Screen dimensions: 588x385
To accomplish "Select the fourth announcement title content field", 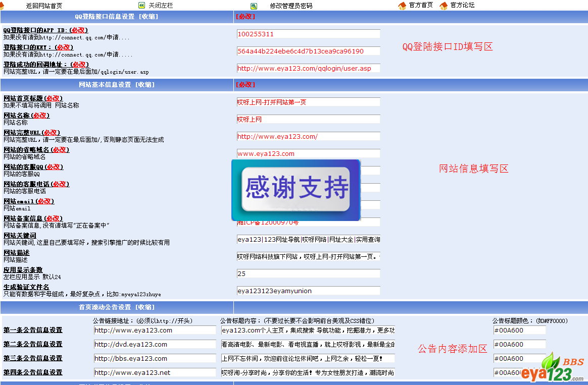I will click(308, 373).
